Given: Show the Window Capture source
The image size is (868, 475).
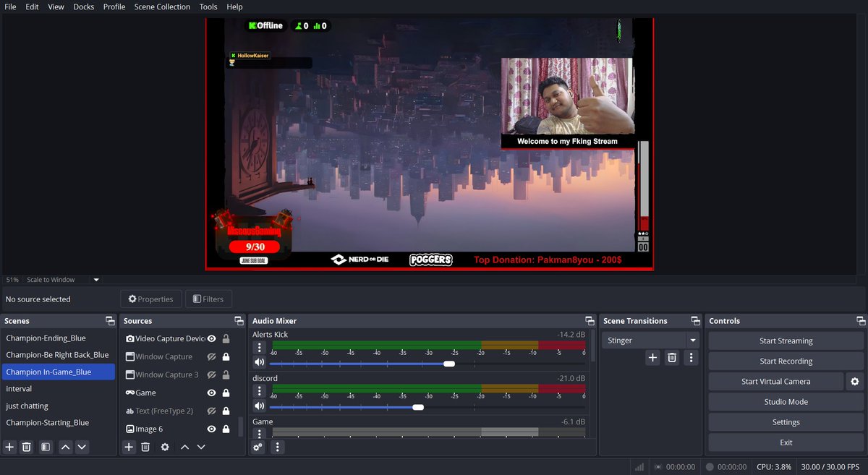Looking at the screenshot, I should click(212, 356).
